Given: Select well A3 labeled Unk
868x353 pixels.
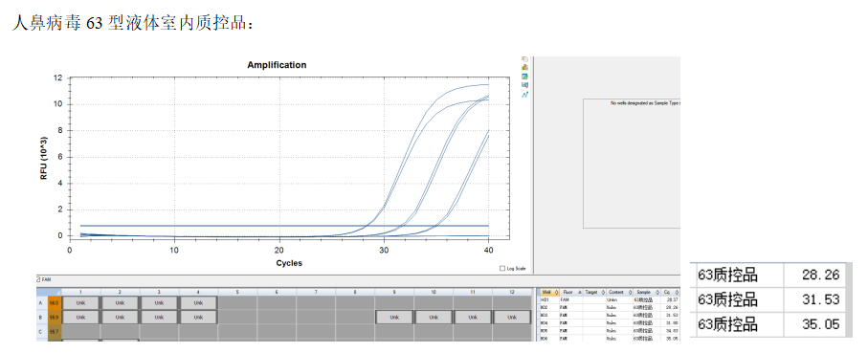Looking at the screenshot, I should pos(159,303).
